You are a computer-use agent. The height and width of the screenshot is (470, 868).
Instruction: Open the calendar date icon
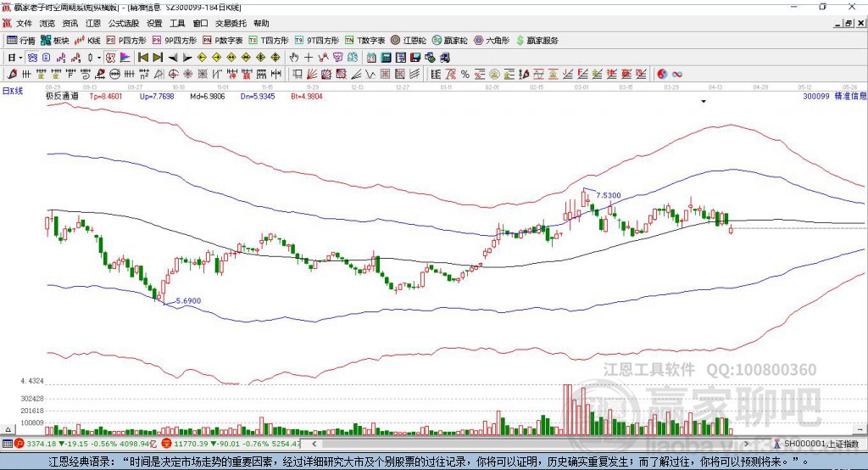tap(371, 58)
